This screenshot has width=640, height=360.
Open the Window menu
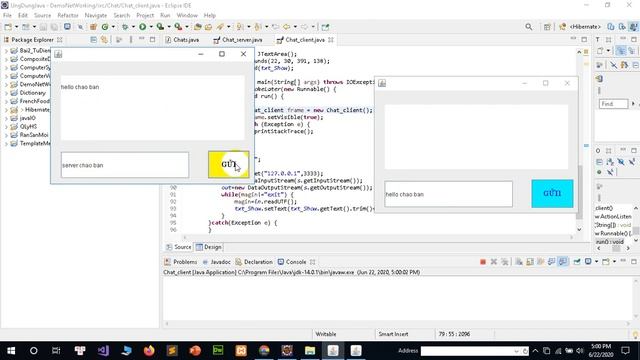click(187, 15)
